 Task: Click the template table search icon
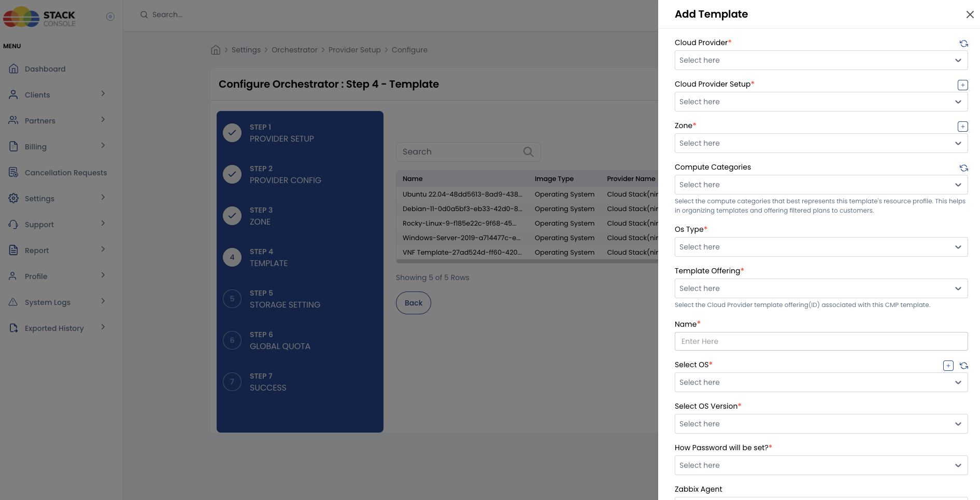[528, 152]
